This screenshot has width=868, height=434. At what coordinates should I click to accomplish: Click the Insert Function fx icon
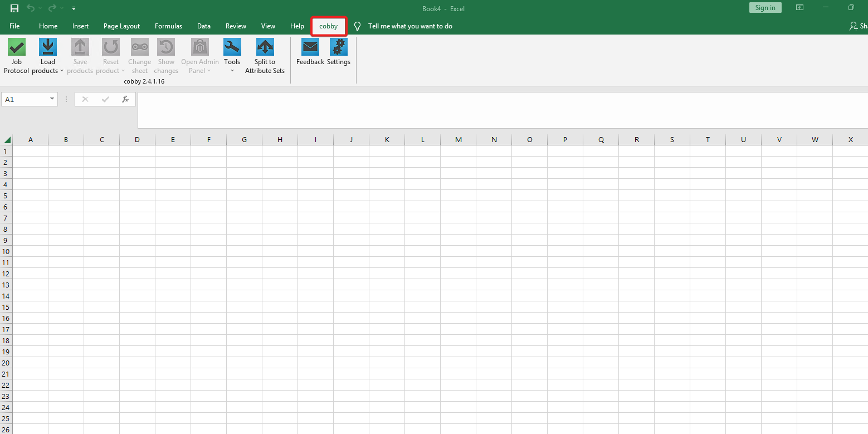click(x=125, y=99)
